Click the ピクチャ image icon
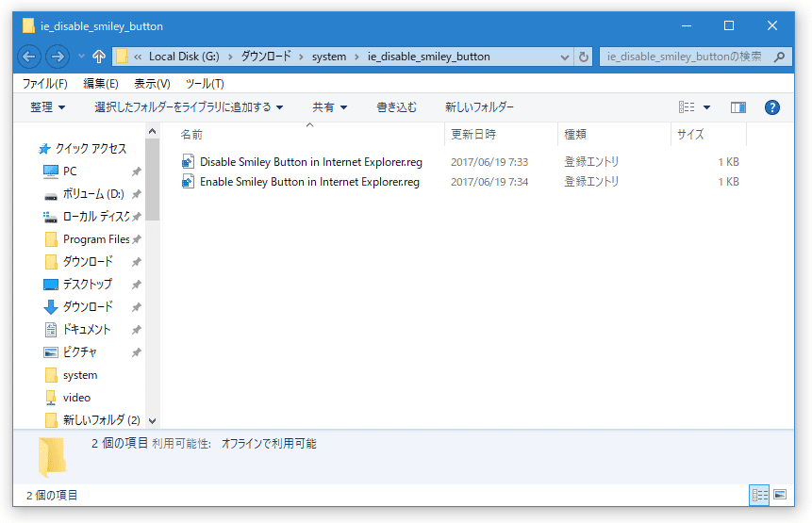This screenshot has height=523, width=812. (51, 352)
